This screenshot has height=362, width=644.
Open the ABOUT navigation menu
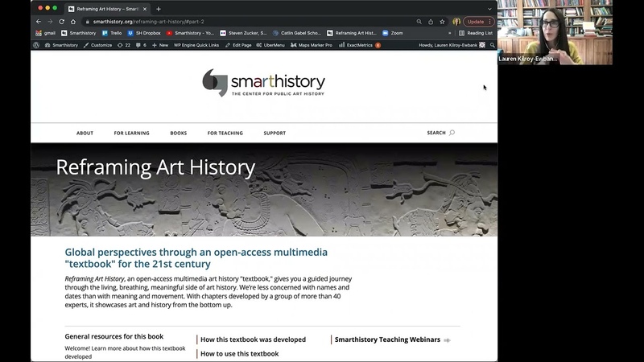(x=85, y=133)
